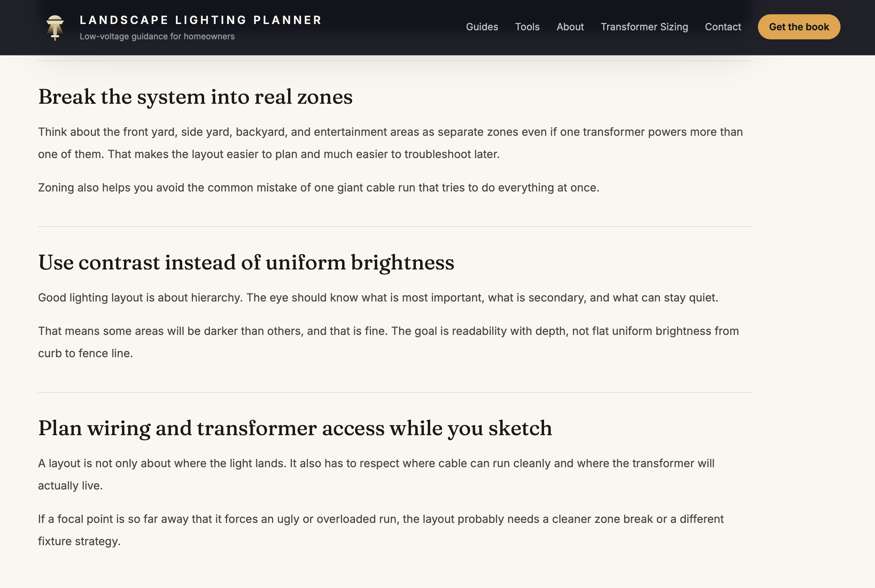
Task: Go to the Tools page
Action: coord(527,27)
